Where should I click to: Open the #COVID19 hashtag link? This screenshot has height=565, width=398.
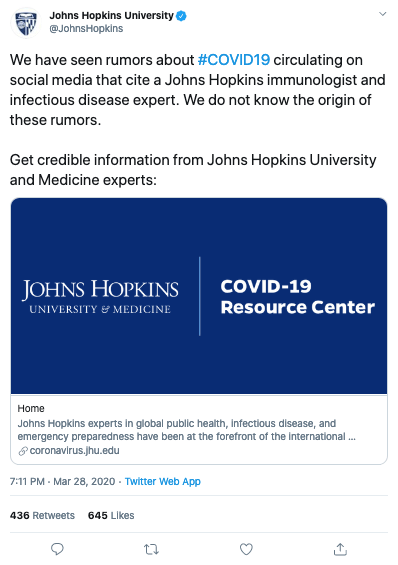[x=234, y=60]
